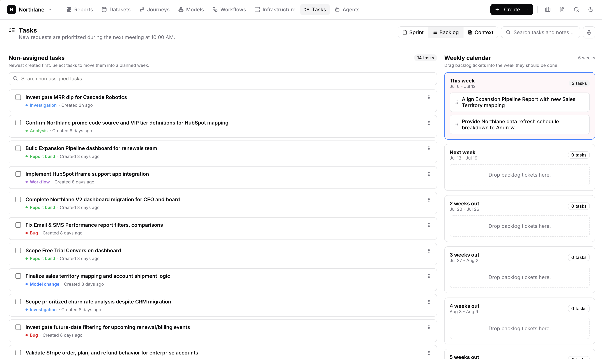Click the Next week drop zone
The height and width of the screenshot is (364, 602).
point(519,175)
